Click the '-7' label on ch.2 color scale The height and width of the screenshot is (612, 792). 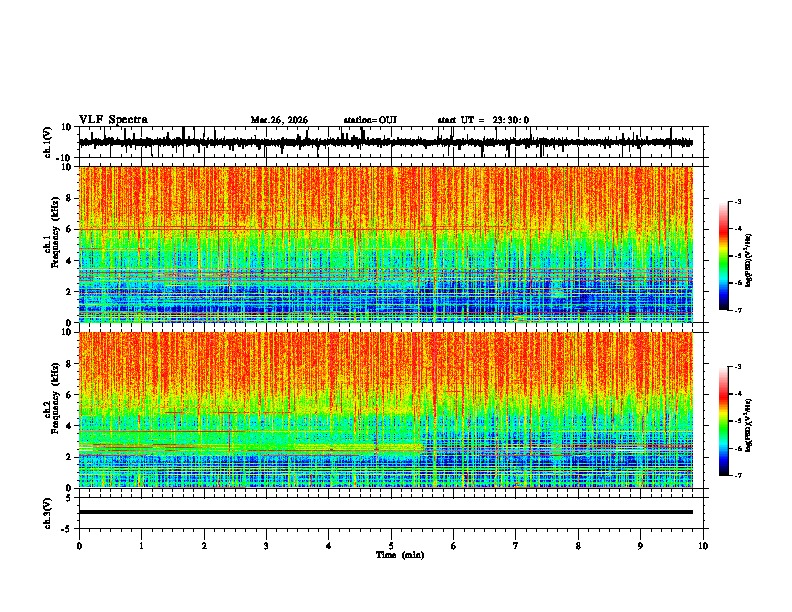pos(737,476)
